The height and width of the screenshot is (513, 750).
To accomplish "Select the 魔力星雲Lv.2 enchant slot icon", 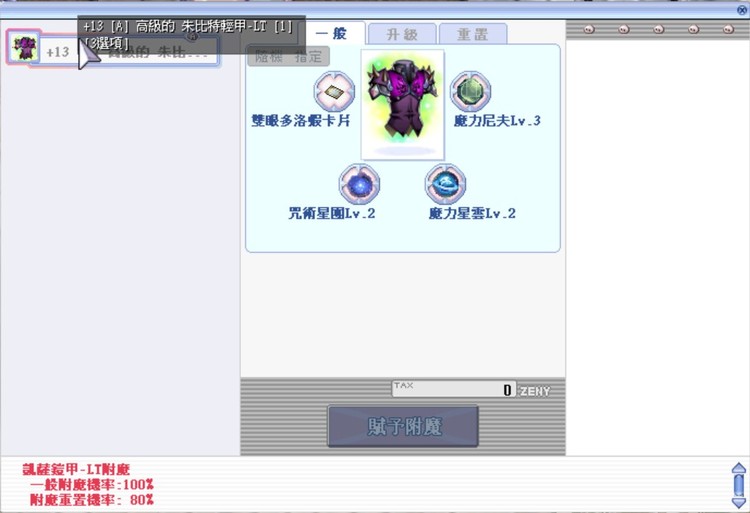I will 445,184.
